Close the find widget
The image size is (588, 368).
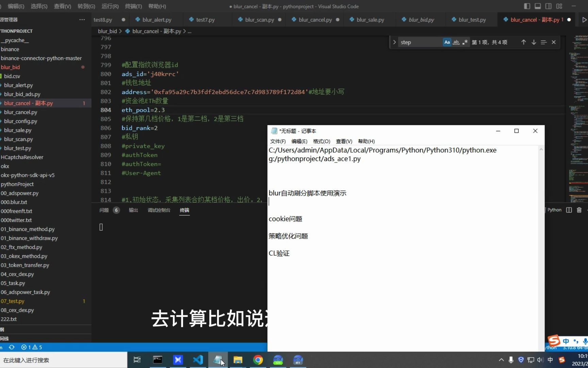[554, 42]
